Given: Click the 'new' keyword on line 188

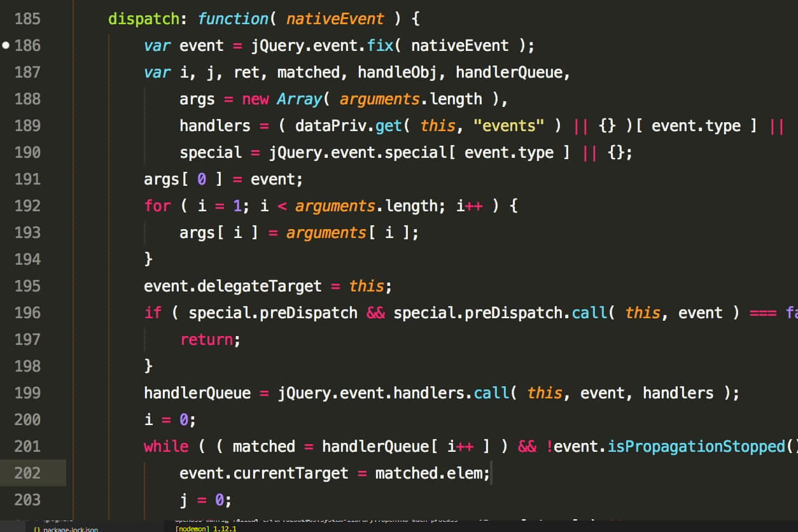Looking at the screenshot, I should (x=255, y=99).
